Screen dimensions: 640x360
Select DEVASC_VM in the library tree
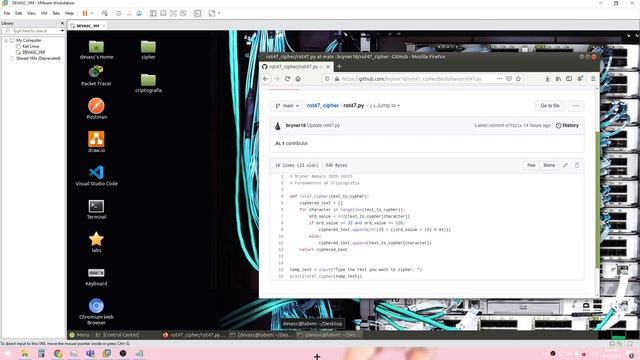pyautogui.click(x=33, y=52)
